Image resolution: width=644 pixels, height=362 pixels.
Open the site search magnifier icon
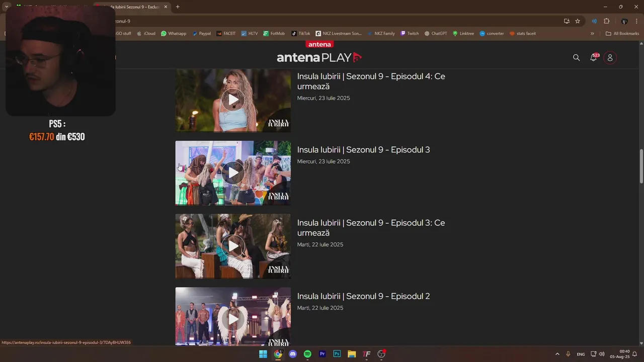[577, 58]
